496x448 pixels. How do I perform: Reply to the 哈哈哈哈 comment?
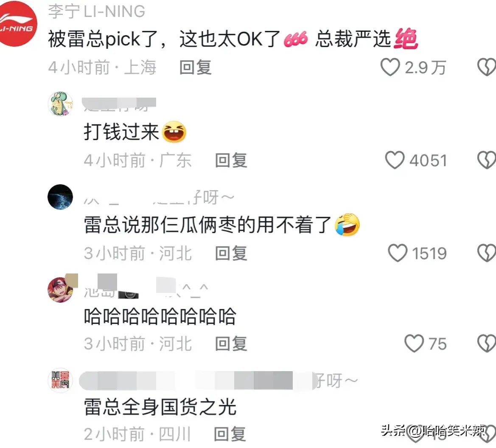pos(231,344)
